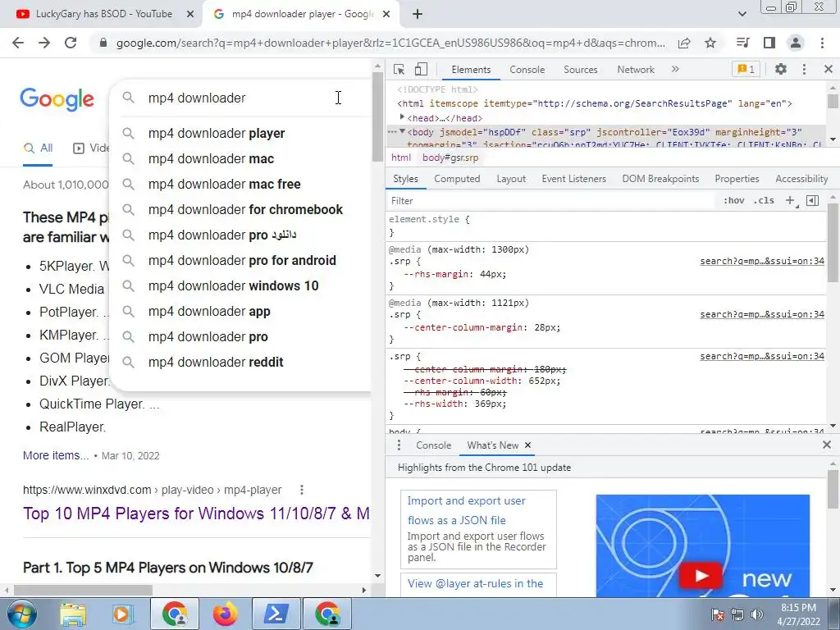Open the Computed styles tab
This screenshot has width=840, height=630.
click(x=457, y=179)
